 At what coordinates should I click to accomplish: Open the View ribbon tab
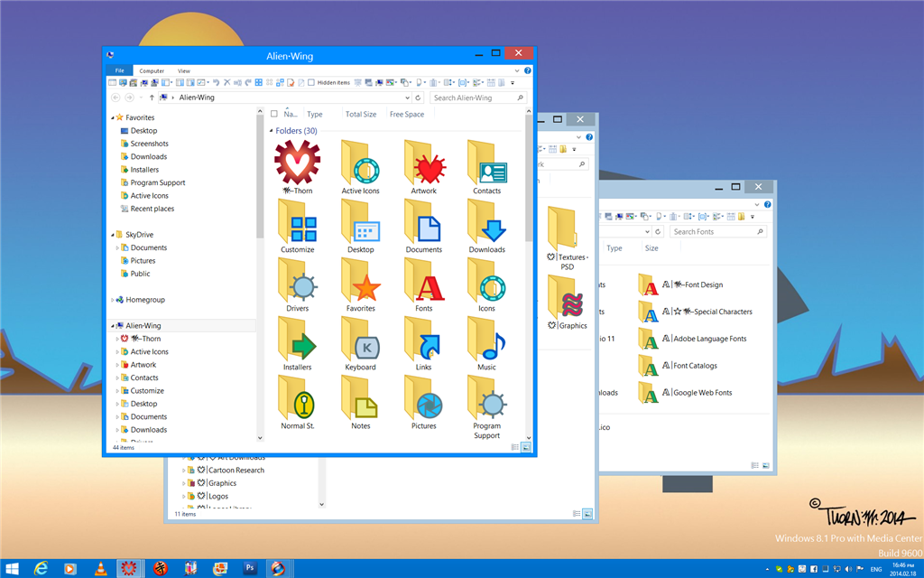[184, 70]
